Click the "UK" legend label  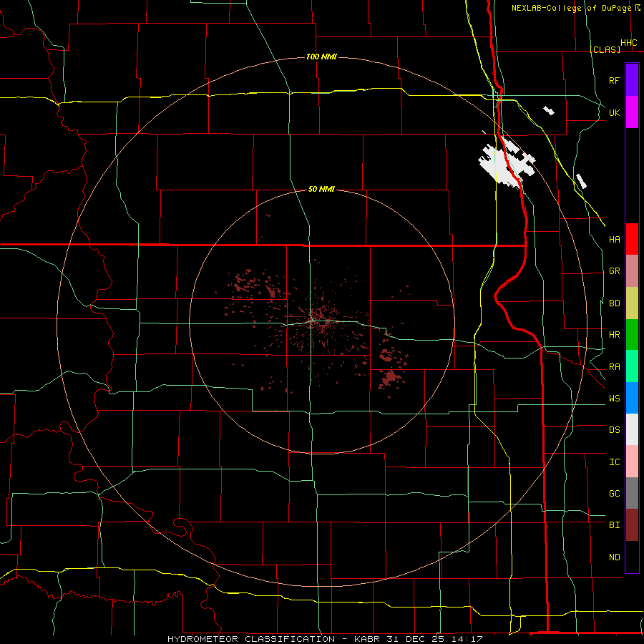pyautogui.click(x=614, y=113)
